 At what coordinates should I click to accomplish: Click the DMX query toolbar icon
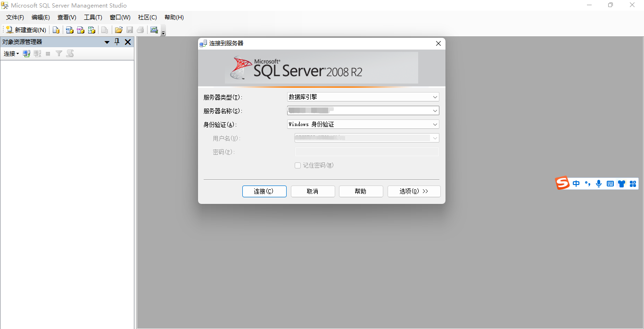click(x=81, y=30)
